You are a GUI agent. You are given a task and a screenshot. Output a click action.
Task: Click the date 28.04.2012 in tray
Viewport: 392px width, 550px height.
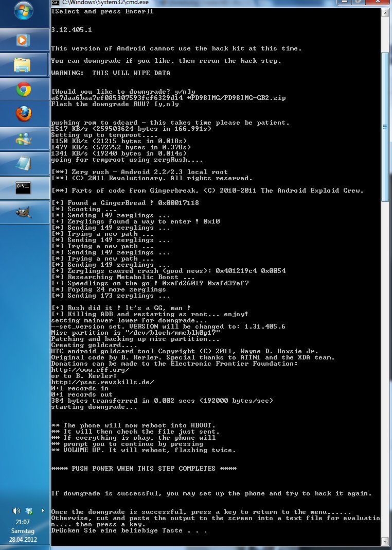click(x=23, y=540)
